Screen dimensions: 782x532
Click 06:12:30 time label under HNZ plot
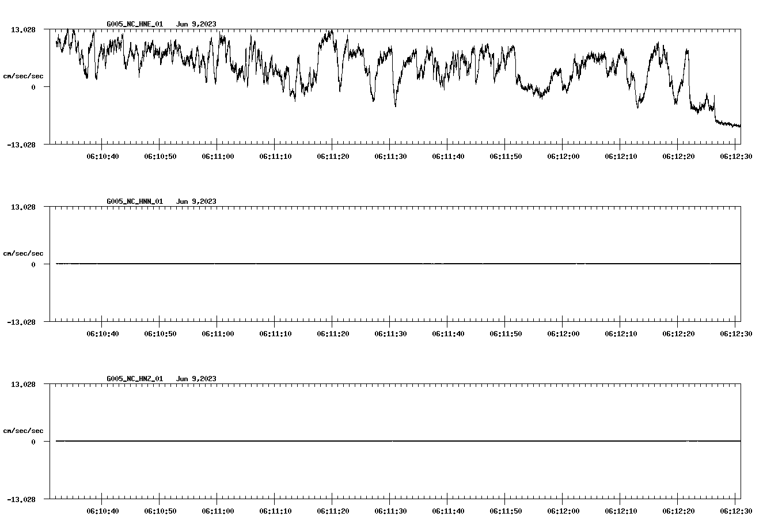[x=736, y=511]
